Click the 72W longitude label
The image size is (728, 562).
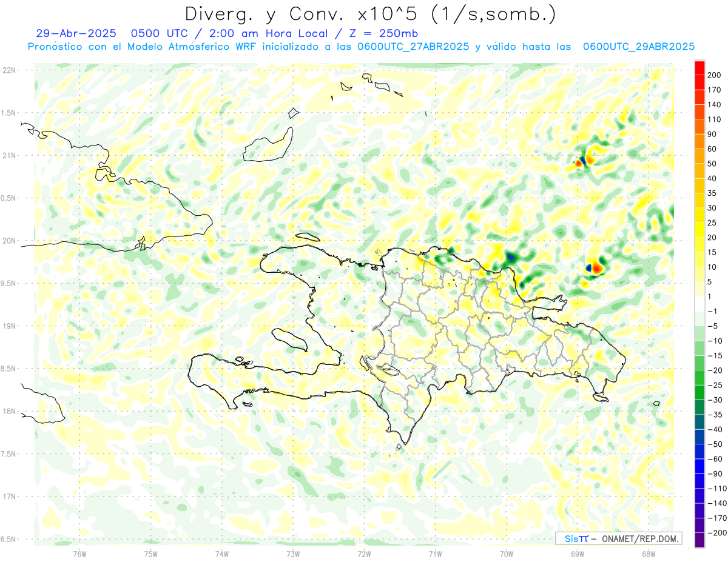point(364,554)
